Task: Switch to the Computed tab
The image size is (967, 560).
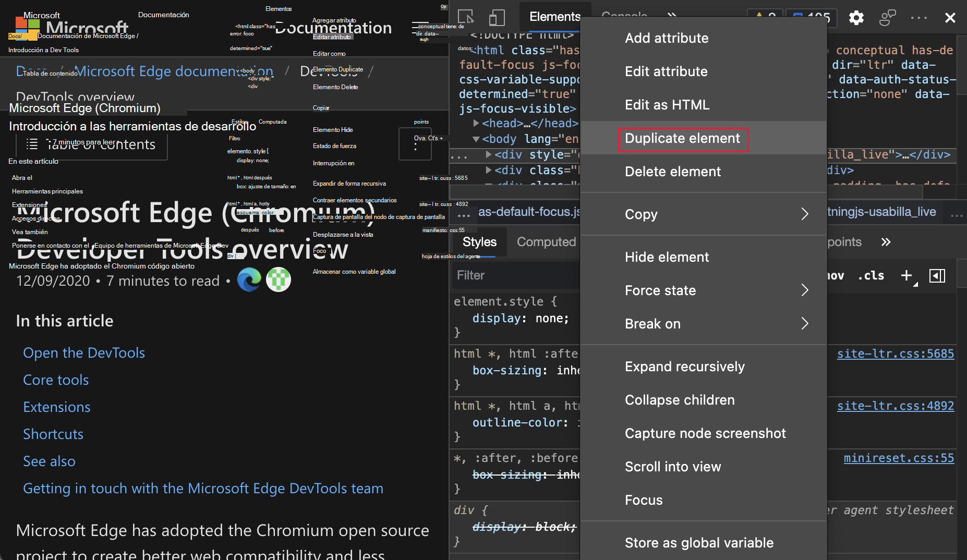Action: pos(546,242)
